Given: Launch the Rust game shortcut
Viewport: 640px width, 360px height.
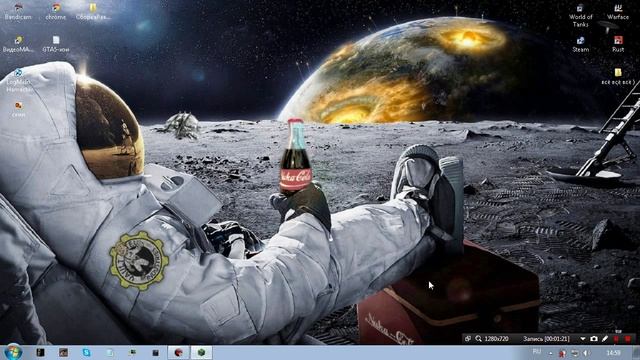Looking at the screenshot, I should point(618,44).
